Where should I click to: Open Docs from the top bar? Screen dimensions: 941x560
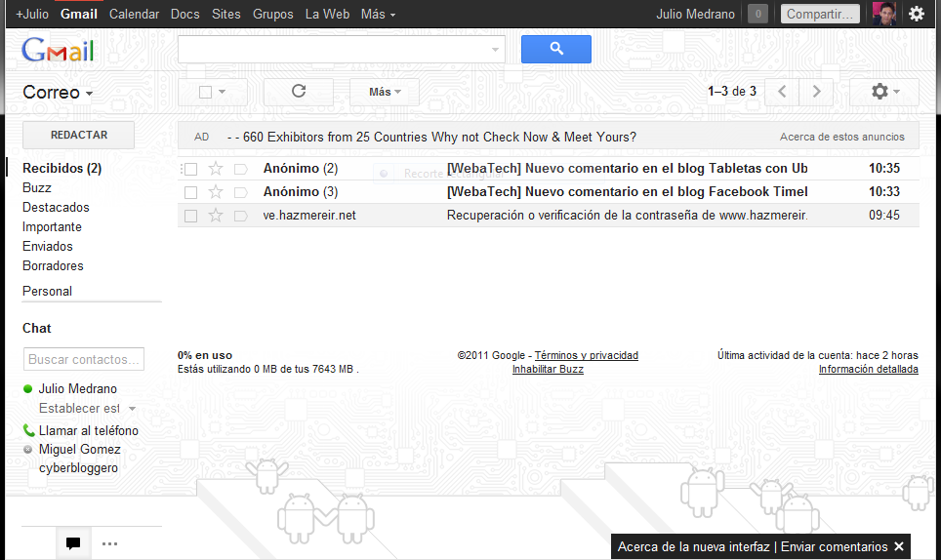(184, 14)
